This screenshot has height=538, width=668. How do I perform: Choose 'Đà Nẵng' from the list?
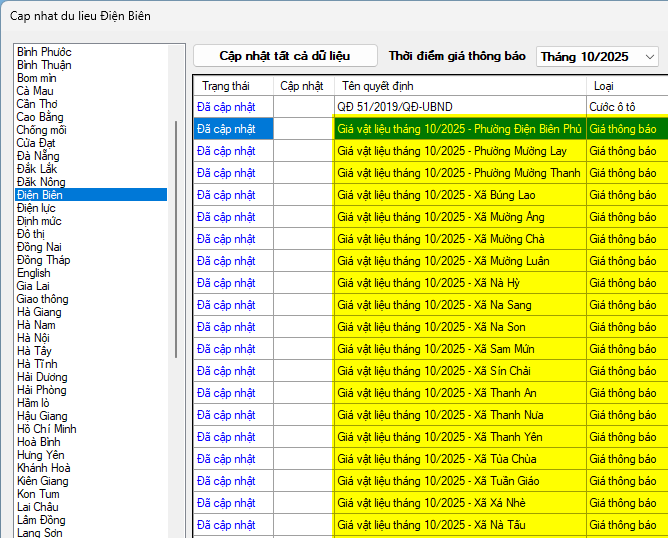[x=38, y=156]
